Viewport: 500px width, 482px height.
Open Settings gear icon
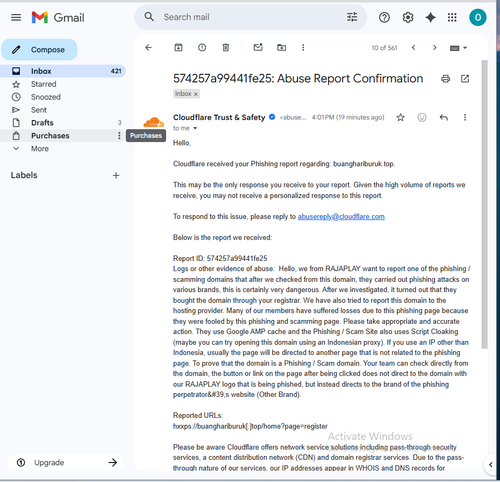coord(408,17)
